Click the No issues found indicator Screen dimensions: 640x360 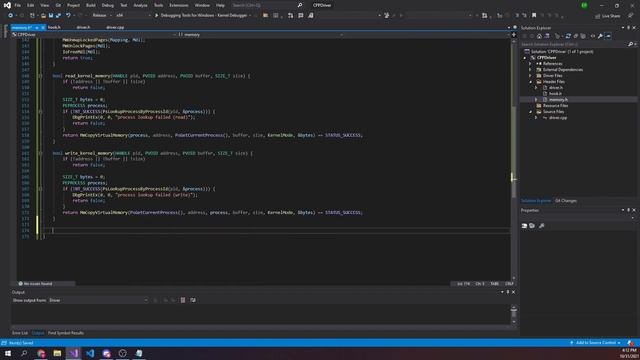pos(35,284)
